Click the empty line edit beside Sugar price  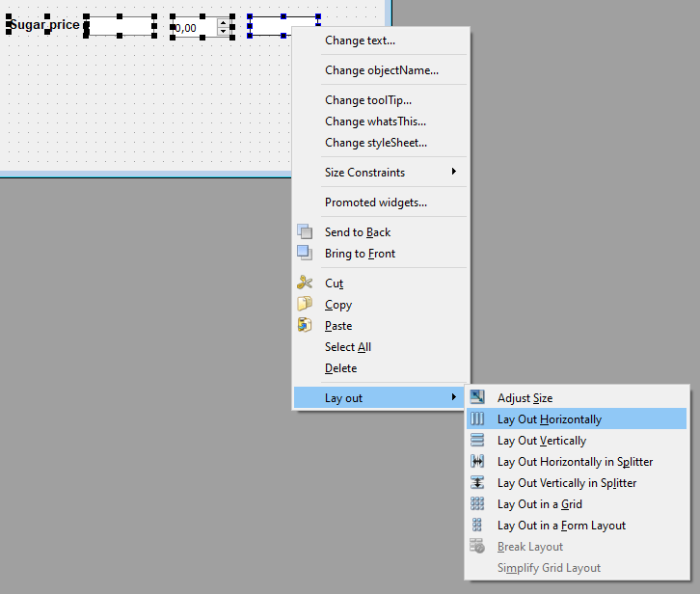[121, 26]
